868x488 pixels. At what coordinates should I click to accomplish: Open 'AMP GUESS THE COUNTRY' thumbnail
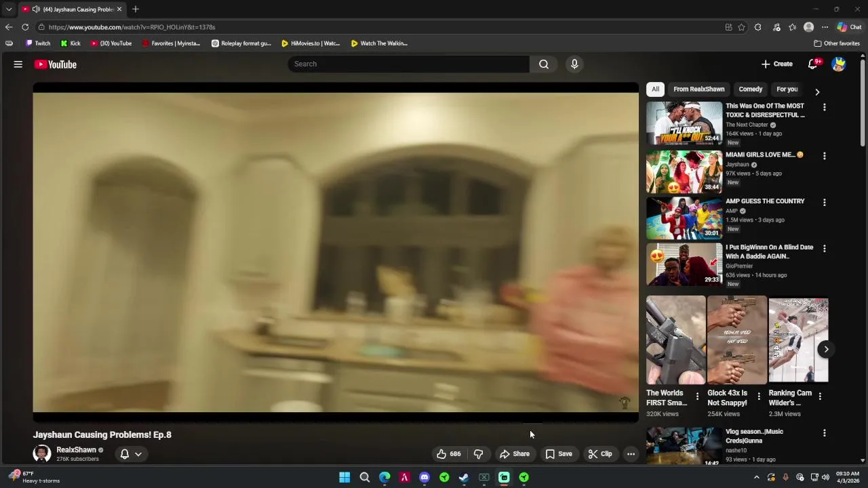[x=684, y=218]
